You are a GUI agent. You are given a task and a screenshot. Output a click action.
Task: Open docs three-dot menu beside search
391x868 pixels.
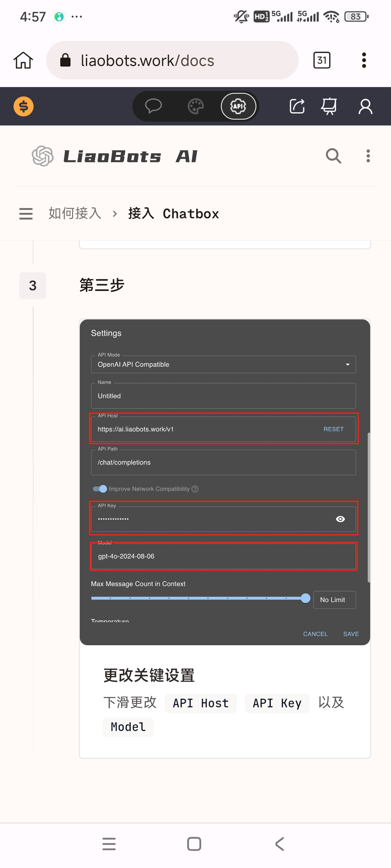pos(368,156)
